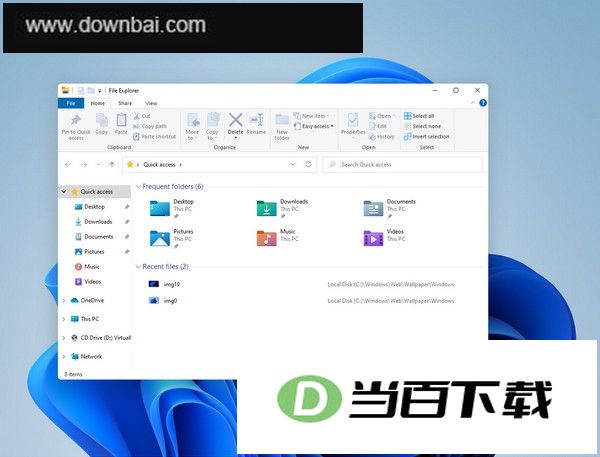Click the Paste clipboard icon

tap(121, 120)
